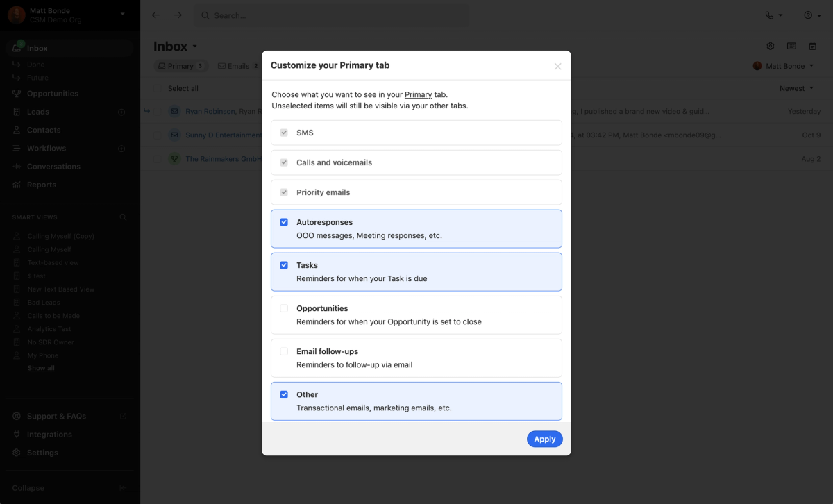Switch to the Primary tab
833x504 pixels.
click(x=180, y=66)
